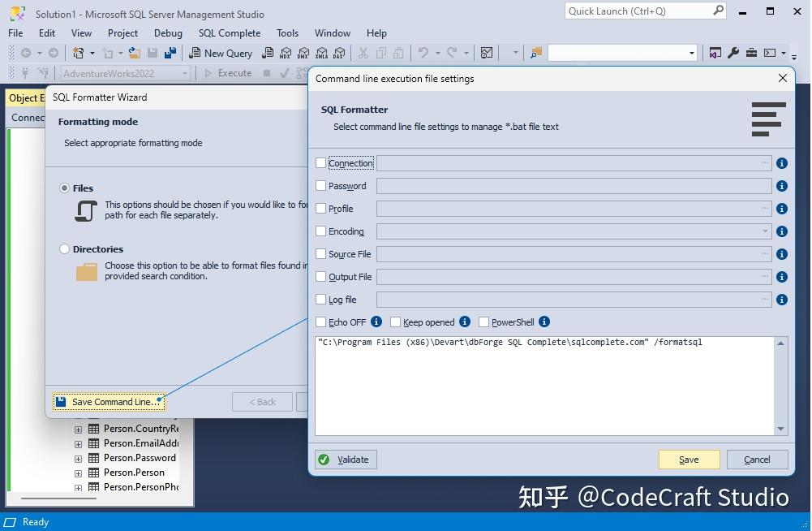Enable the Encoding checkbox

(320, 231)
